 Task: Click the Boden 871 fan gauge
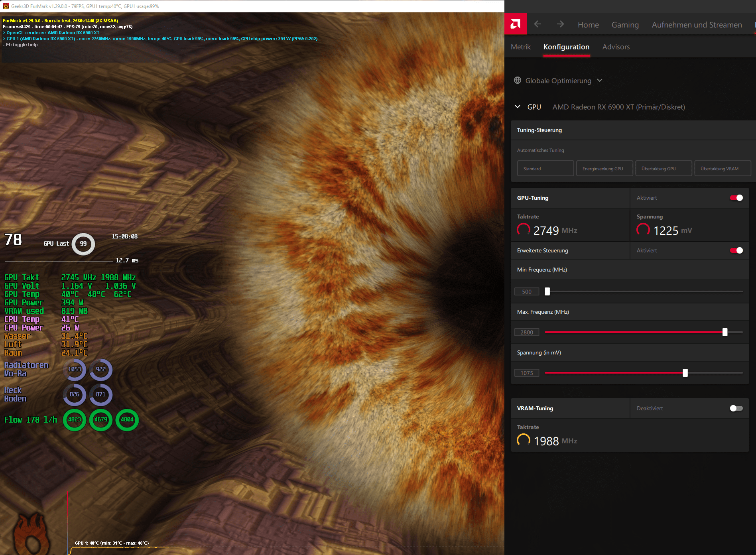(101, 394)
